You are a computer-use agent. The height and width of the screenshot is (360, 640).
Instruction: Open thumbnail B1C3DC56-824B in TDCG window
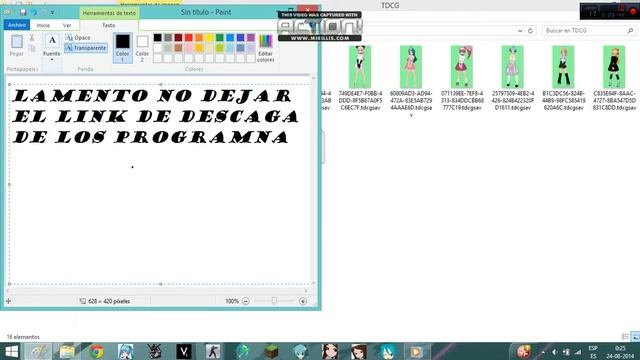tap(563, 67)
